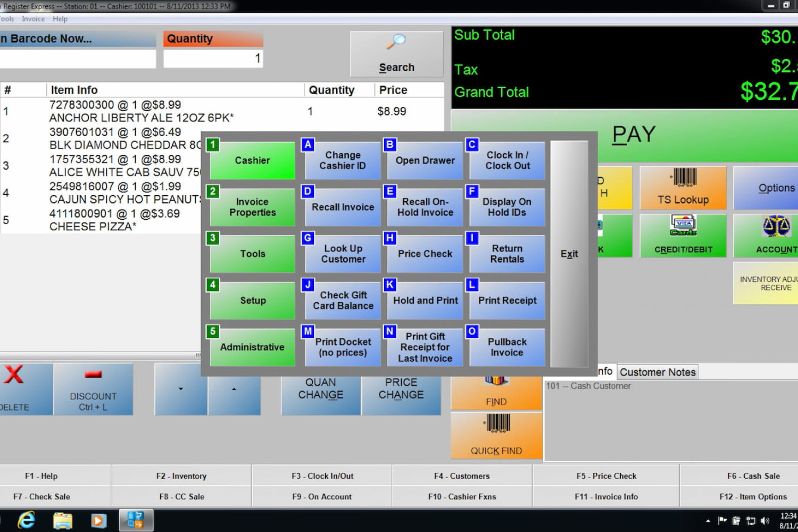Click the red X DELETE button
Viewport: 798px width, 532px height.
20,389
